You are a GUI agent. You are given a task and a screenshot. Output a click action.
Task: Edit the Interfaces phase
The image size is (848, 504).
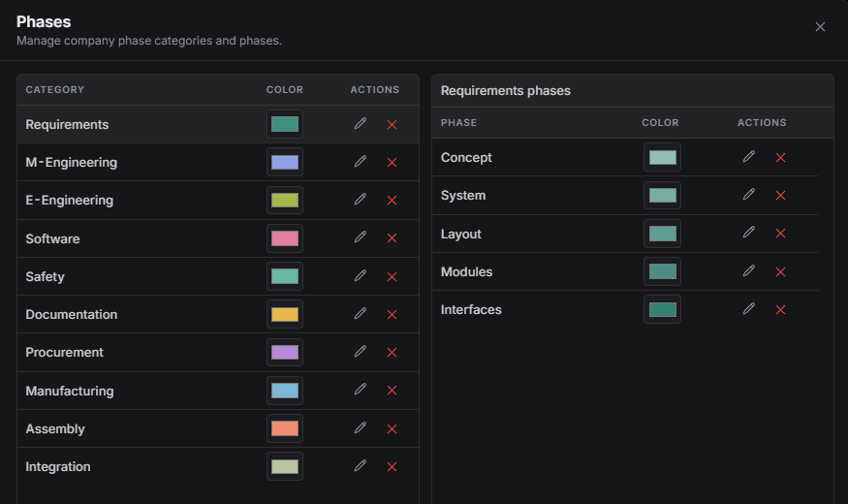pos(748,309)
